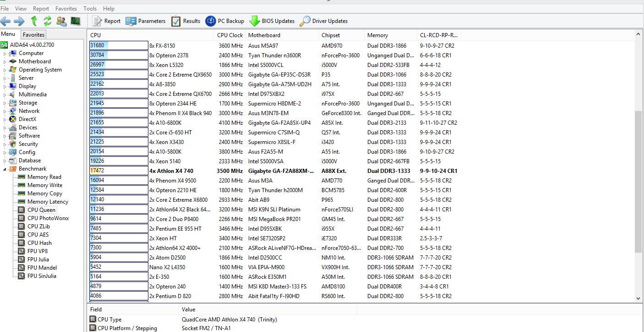Click the 31680 score bar
The height and width of the screenshot is (332, 644).
pos(119,46)
